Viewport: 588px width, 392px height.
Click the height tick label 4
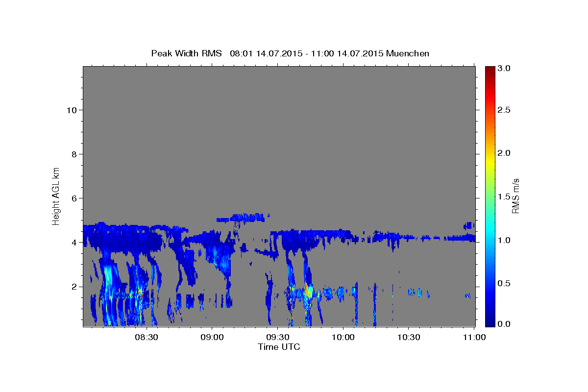click(x=73, y=242)
